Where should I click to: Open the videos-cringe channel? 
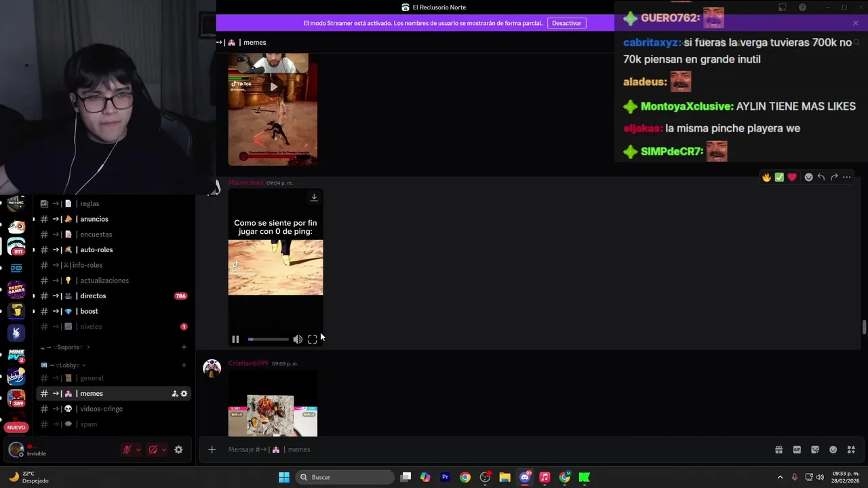coord(113,409)
